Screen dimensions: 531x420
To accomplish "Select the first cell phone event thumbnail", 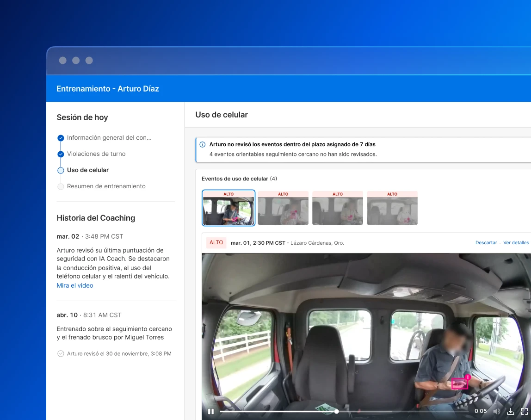I will coord(228,208).
